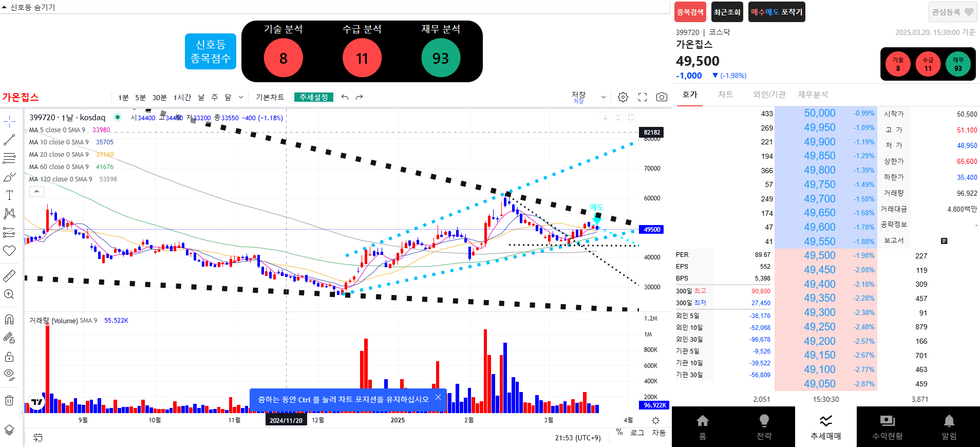980x447 pixels.
Task: Close the Ctrl zoom hint tooltip
Action: [438, 397]
